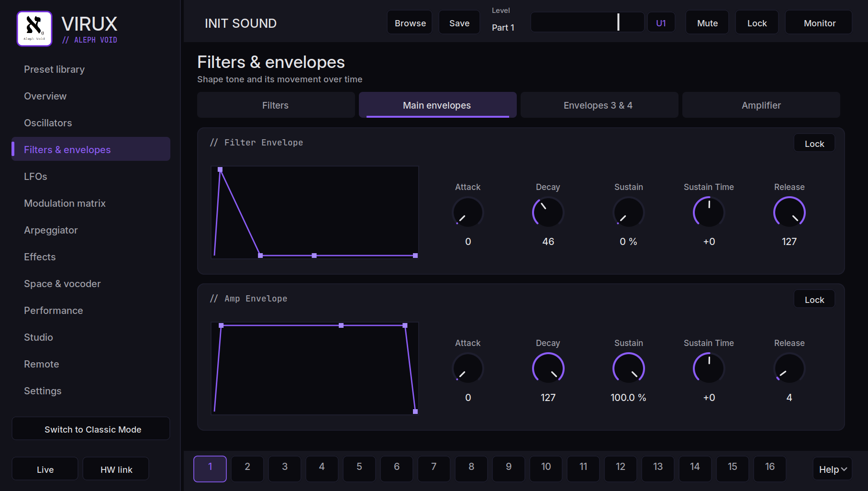The image size is (868, 491).
Task: Select part 5
Action: click(359, 469)
